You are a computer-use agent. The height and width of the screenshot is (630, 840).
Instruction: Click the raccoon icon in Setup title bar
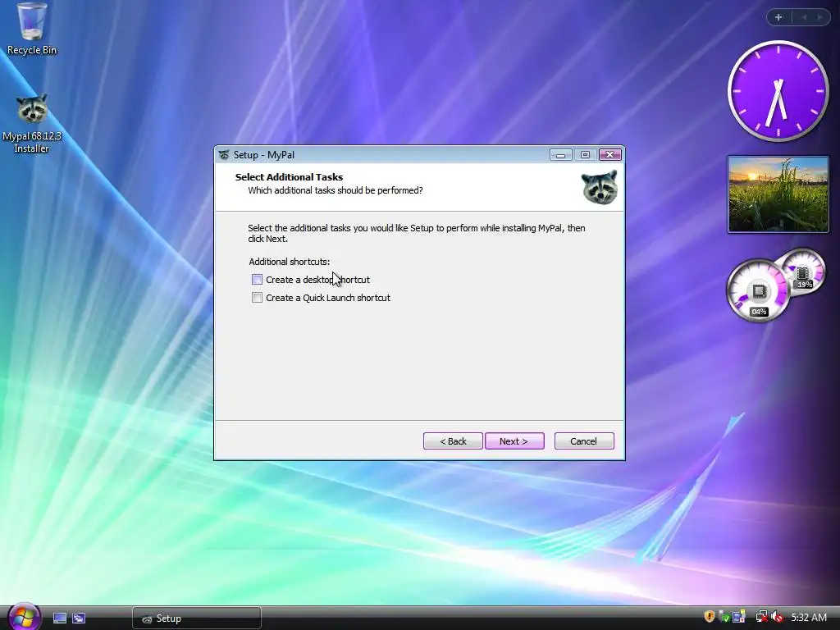(224, 155)
